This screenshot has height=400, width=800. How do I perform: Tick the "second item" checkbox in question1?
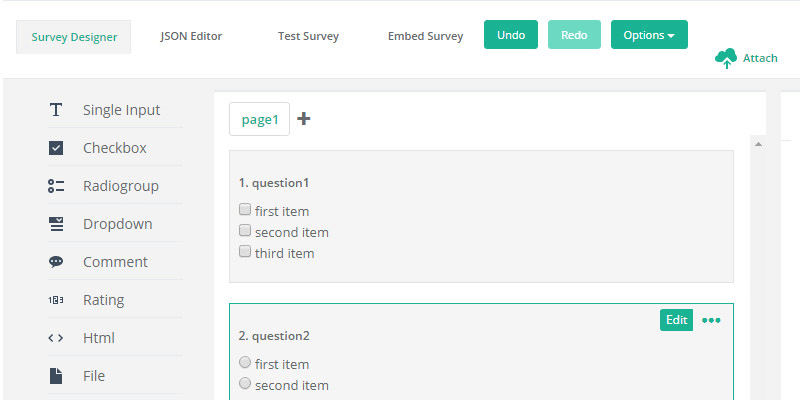[245, 231]
